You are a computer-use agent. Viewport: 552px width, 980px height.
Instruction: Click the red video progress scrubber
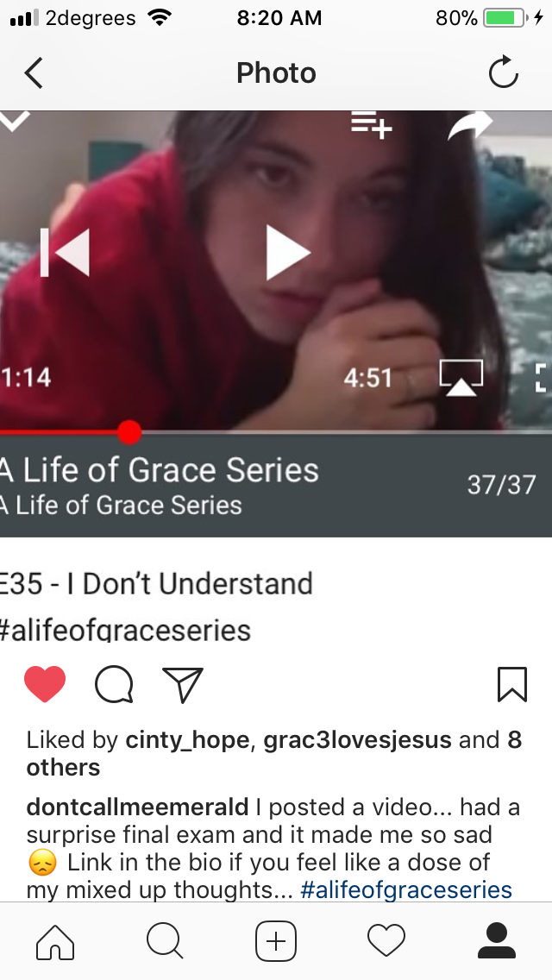coord(129,432)
